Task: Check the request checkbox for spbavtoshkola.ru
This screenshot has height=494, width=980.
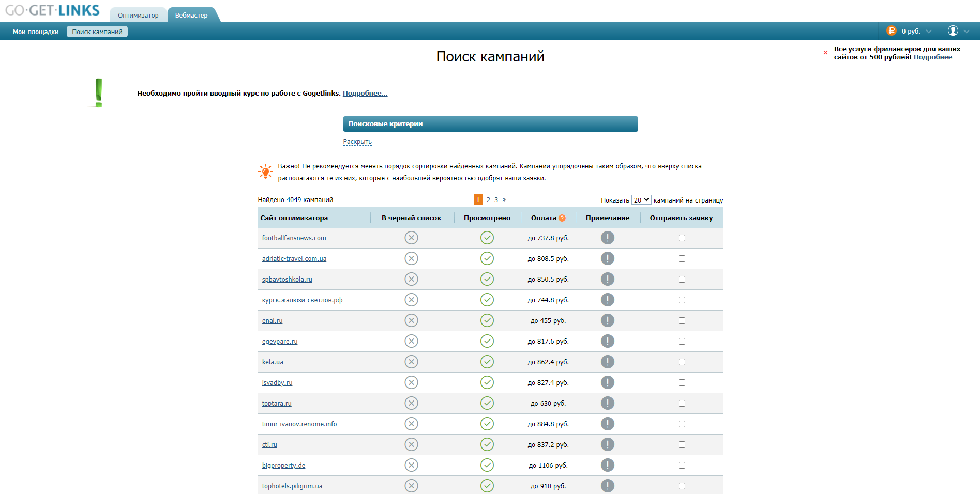Action: [682, 279]
